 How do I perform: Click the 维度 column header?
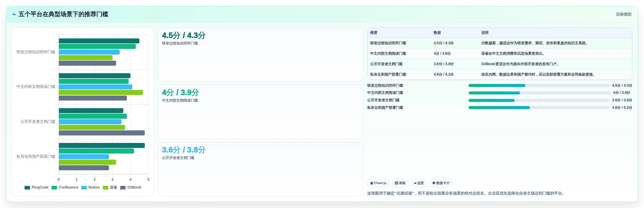pos(374,33)
